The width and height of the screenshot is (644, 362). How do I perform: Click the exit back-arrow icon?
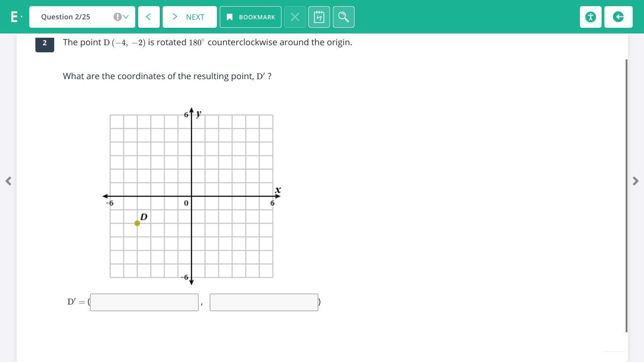coord(618,17)
